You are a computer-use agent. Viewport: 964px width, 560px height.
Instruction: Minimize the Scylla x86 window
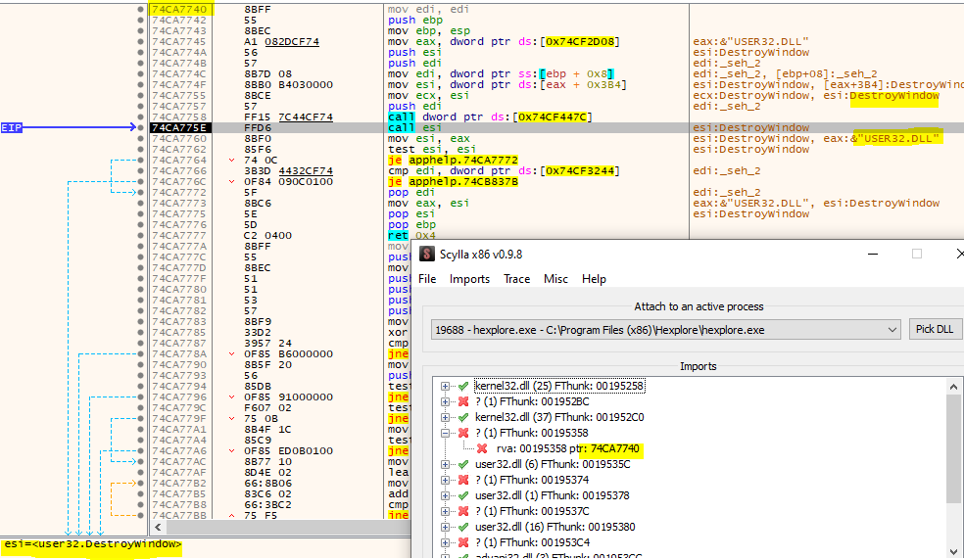[x=872, y=254]
